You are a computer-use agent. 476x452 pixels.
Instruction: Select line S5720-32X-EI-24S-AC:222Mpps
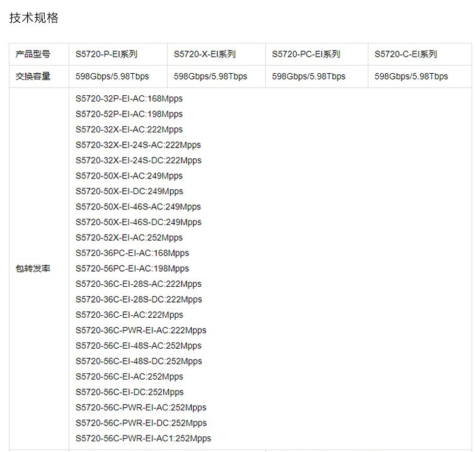(x=138, y=145)
